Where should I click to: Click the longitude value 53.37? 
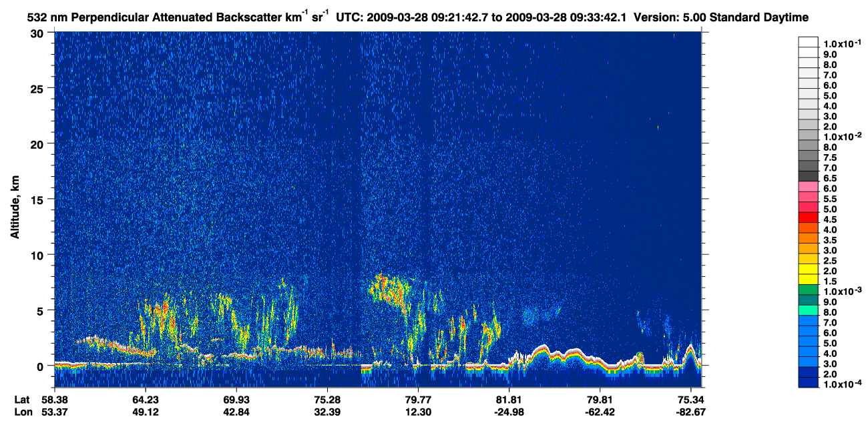pyautogui.click(x=54, y=412)
